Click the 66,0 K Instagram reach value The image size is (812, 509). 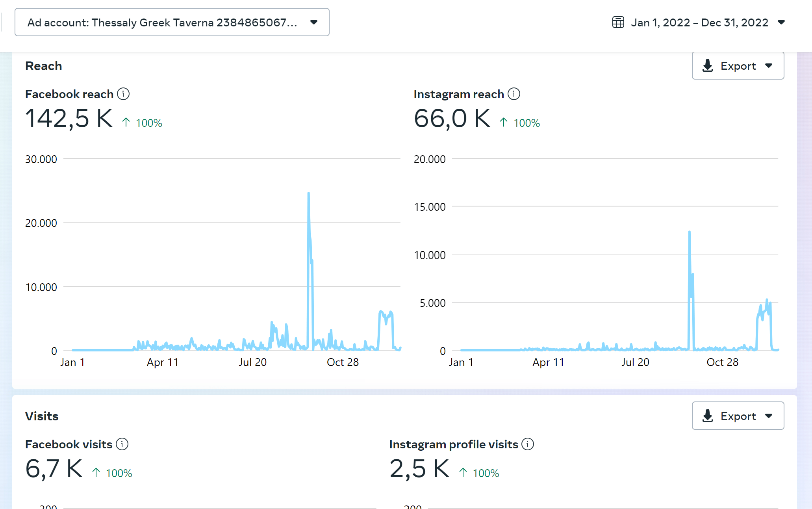(x=452, y=118)
